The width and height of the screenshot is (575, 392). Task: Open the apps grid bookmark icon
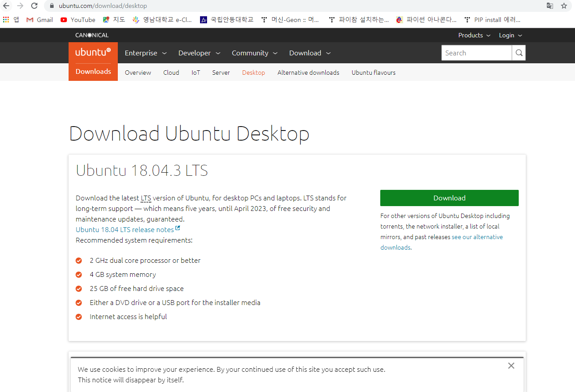coord(6,20)
